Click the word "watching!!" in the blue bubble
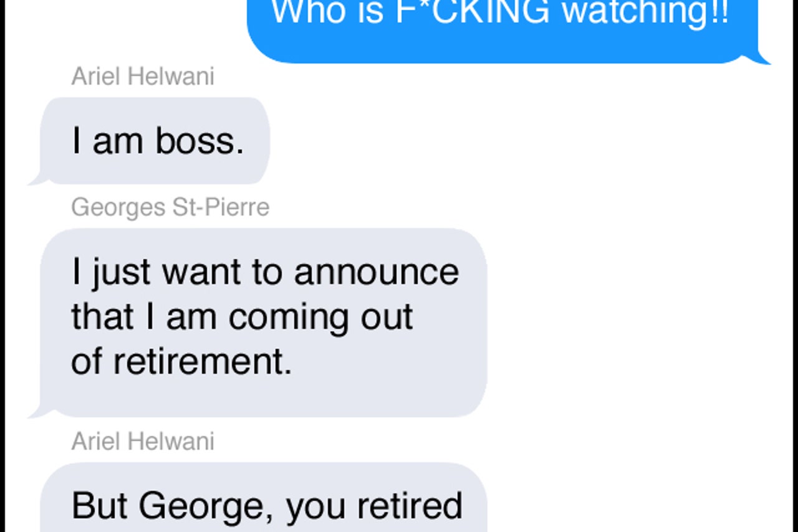 [645, 12]
